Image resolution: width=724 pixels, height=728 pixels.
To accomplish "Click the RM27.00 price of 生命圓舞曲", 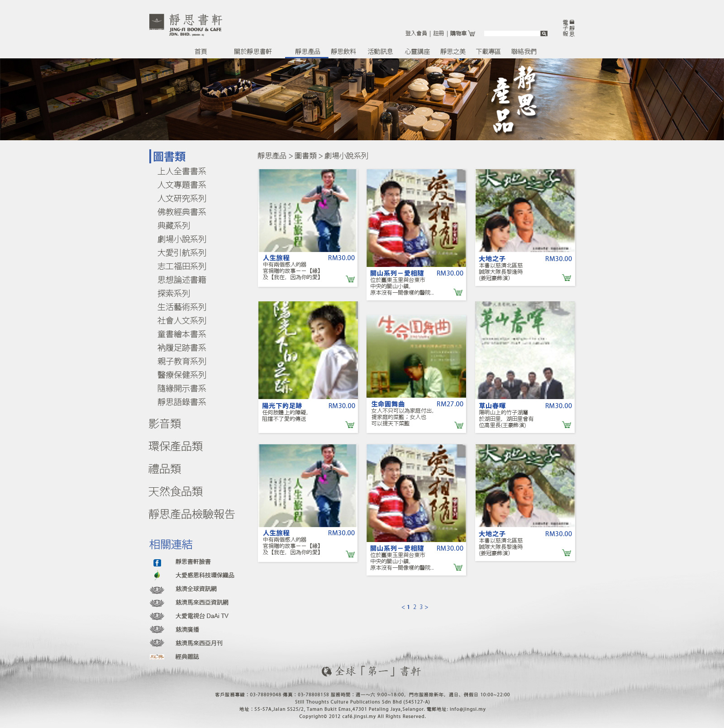I will 450,404.
